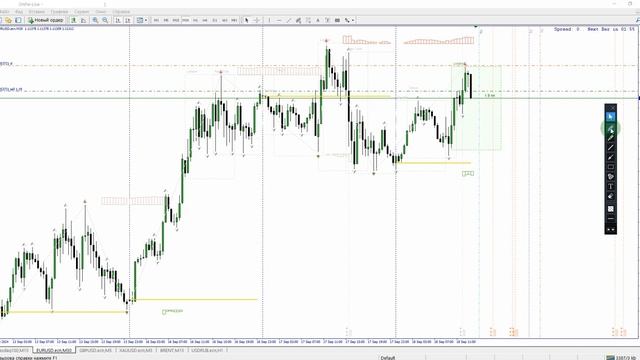Switch to the W1 timeframe
This screenshot has width=640, height=360.
(x=224, y=20)
